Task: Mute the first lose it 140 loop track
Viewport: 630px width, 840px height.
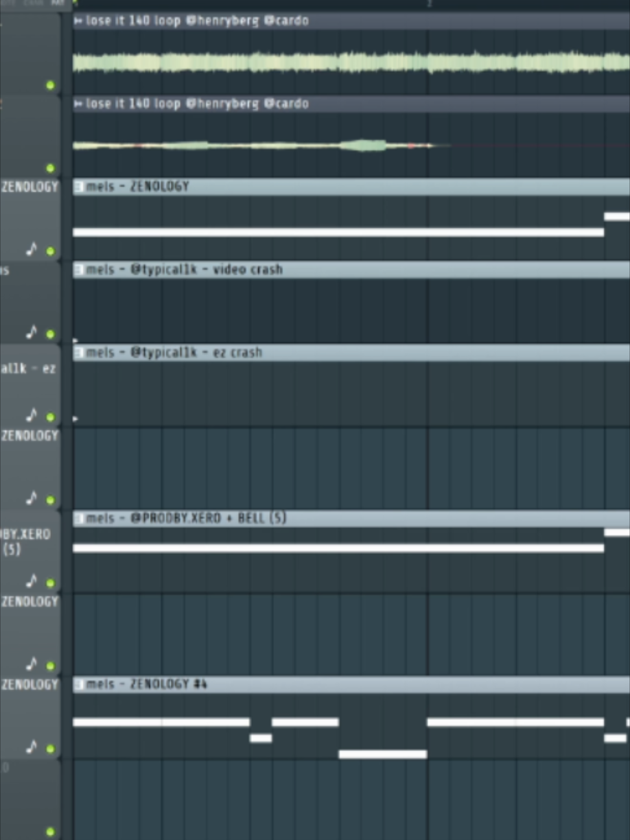Action: point(51,85)
